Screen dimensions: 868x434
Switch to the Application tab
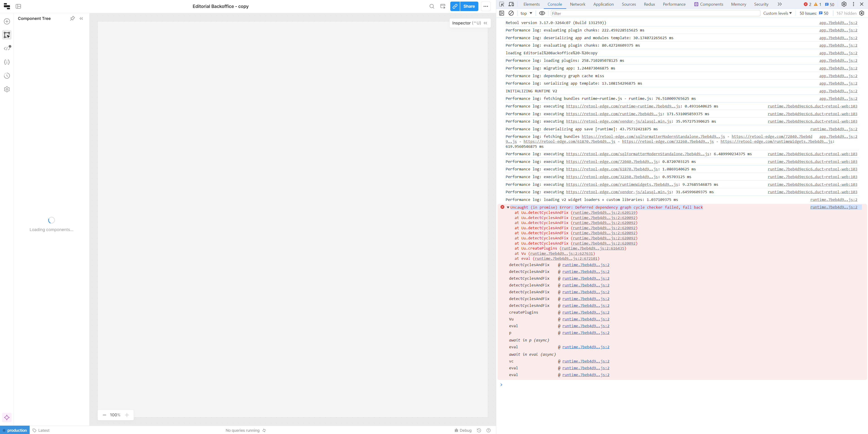[x=603, y=4]
